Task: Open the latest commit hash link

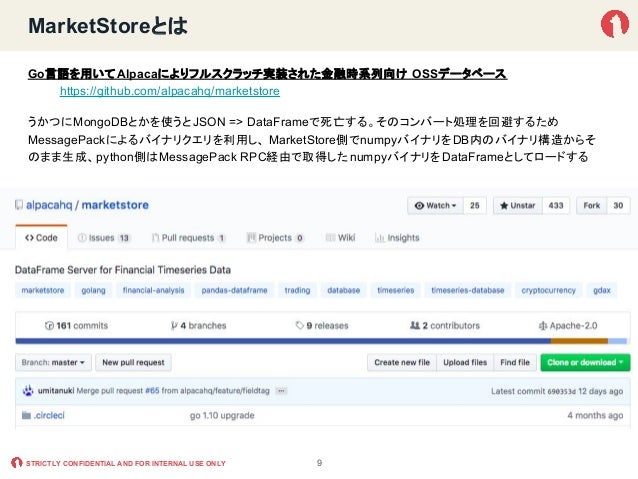Action: 562,391
